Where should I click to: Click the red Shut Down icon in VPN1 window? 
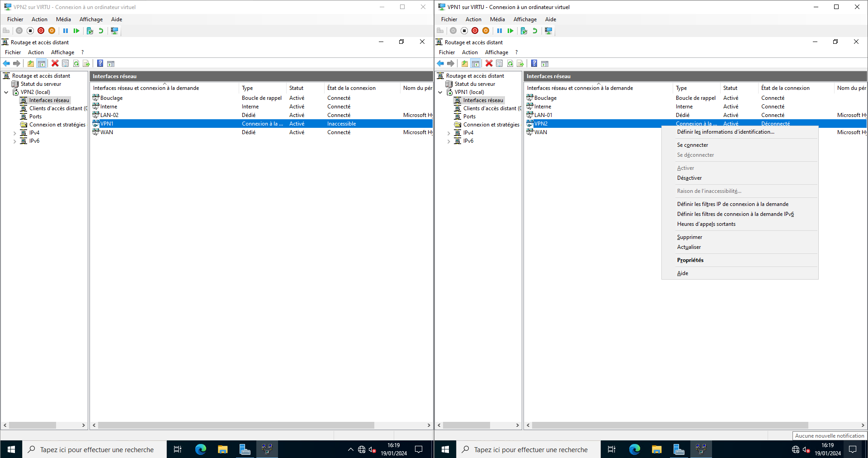click(475, 31)
